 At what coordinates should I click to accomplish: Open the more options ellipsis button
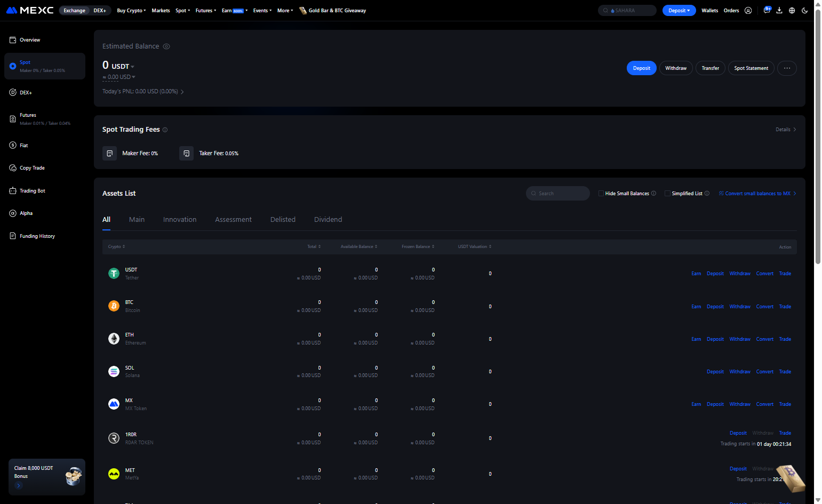pos(787,68)
